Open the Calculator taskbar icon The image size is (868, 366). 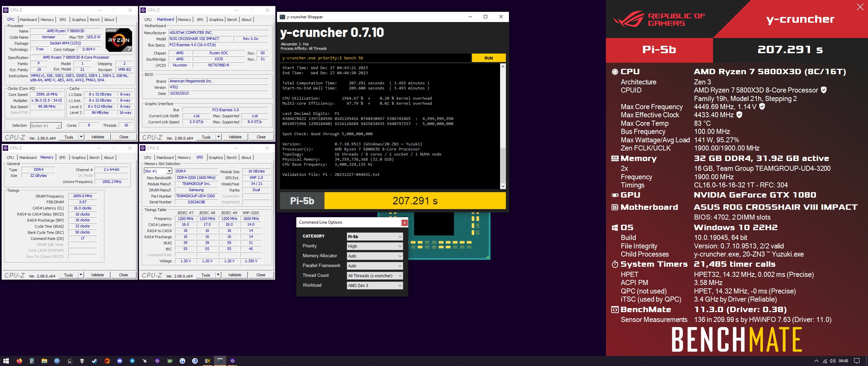pos(32,361)
